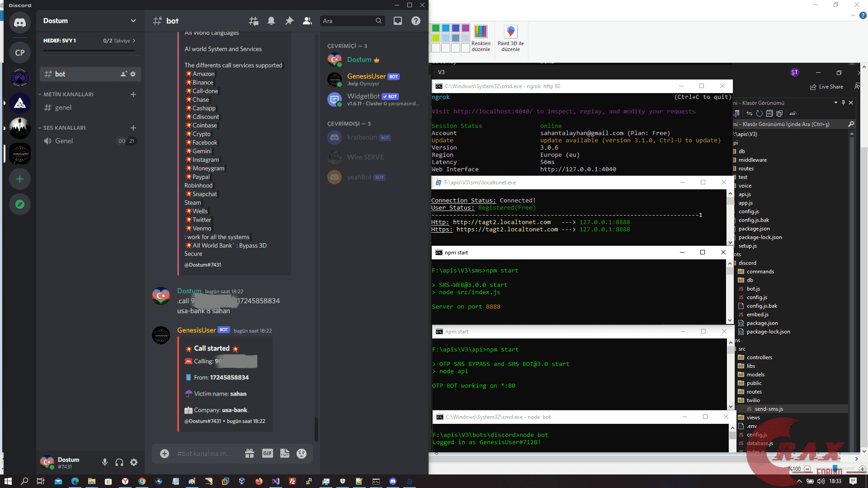Send a gift using gift icon
The width and height of the screenshot is (868, 488).
pyautogui.click(x=250, y=453)
